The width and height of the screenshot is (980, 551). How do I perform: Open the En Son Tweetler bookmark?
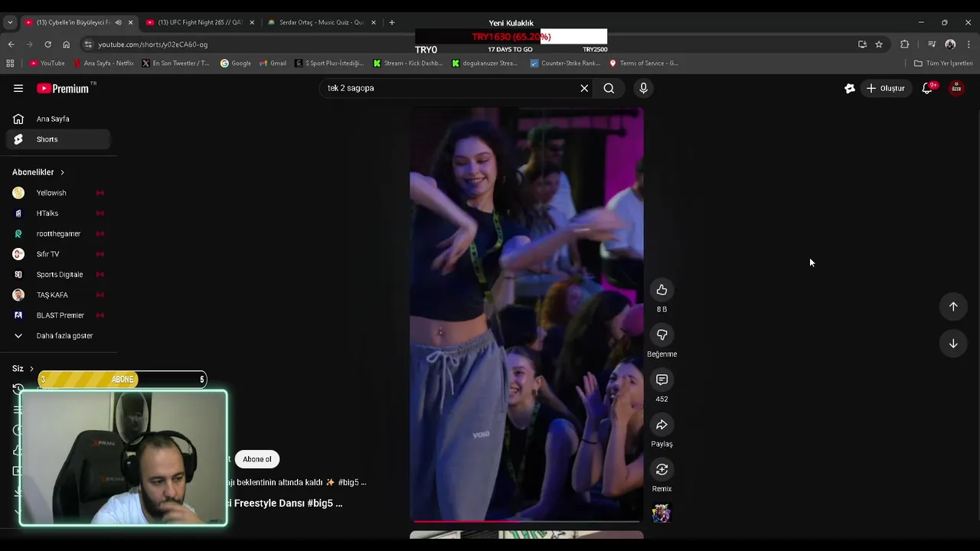[x=176, y=64]
